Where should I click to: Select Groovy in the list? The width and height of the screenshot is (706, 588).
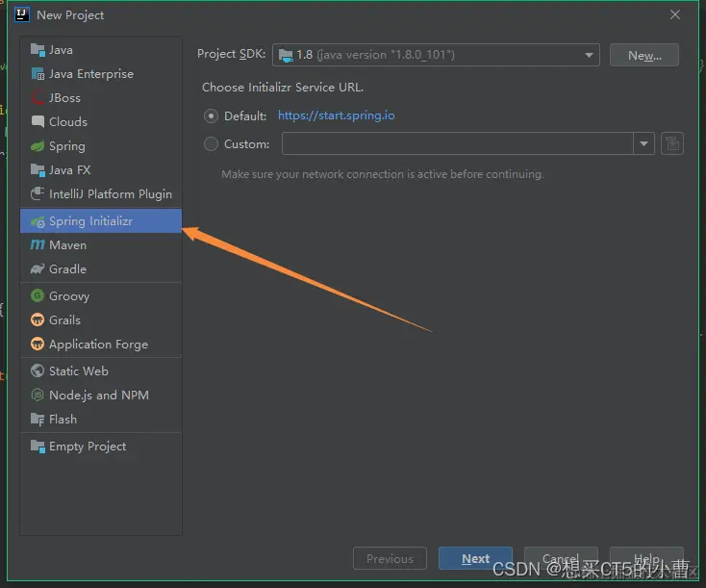pyautogui.click(x=101, y=296)
